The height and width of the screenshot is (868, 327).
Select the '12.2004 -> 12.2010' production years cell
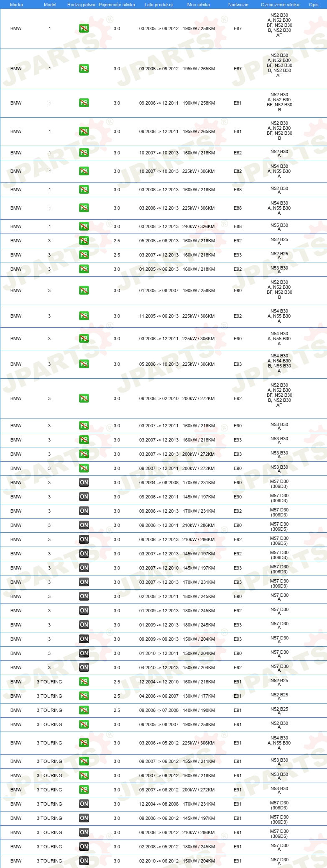click(159, 682)
